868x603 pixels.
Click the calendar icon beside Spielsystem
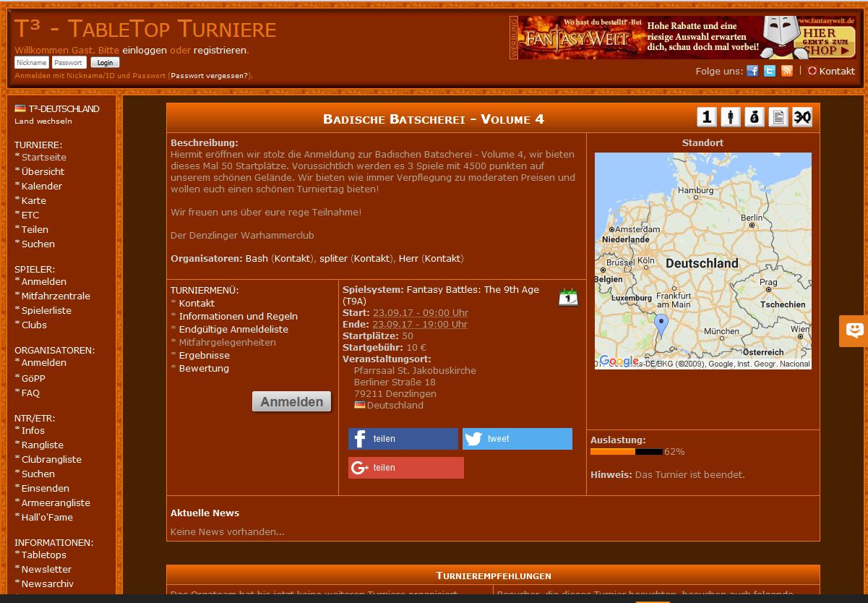click(568, 297)
